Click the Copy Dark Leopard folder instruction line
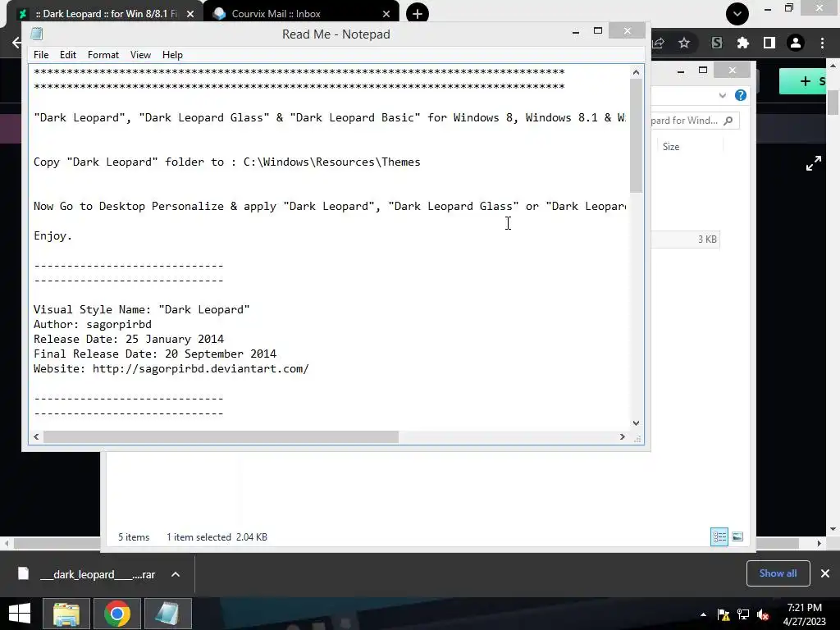This screenshot has height=630, width=840. 226,162
